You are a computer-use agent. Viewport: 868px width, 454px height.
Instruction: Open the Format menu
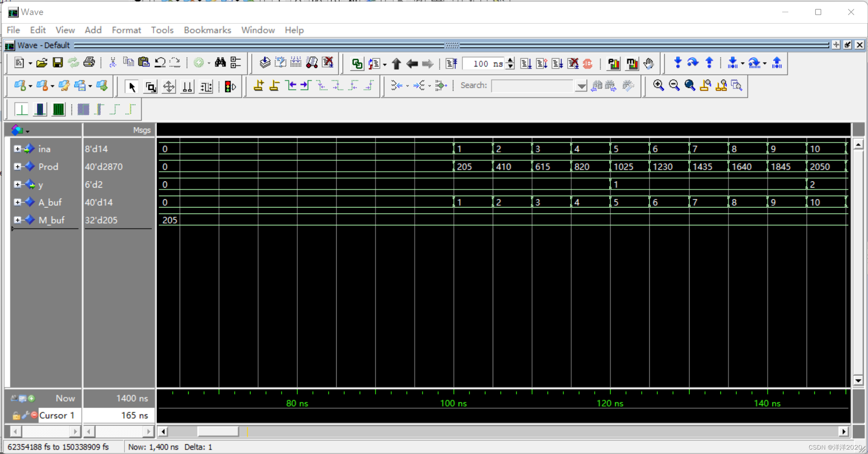(x=126, y=30)
